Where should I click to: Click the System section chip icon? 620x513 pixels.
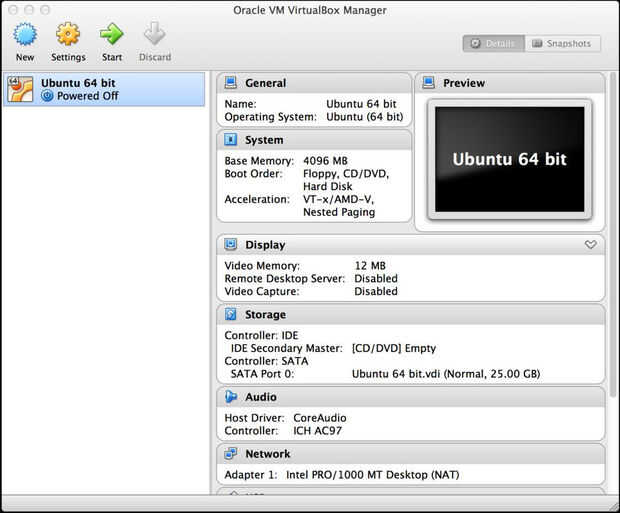(x=231, y=140)
